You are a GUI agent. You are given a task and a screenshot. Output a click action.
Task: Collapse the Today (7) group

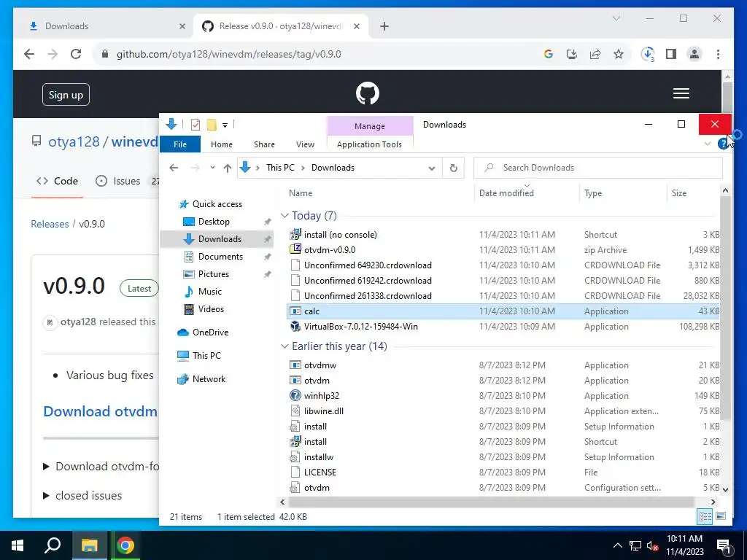pyautogui.click(x=285, y=216)
